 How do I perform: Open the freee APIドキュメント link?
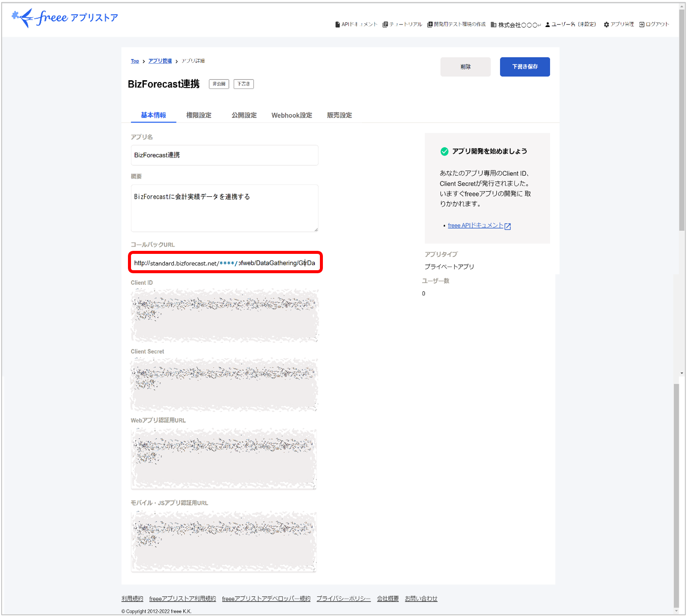pyautogui.click(x=475, y=226)
